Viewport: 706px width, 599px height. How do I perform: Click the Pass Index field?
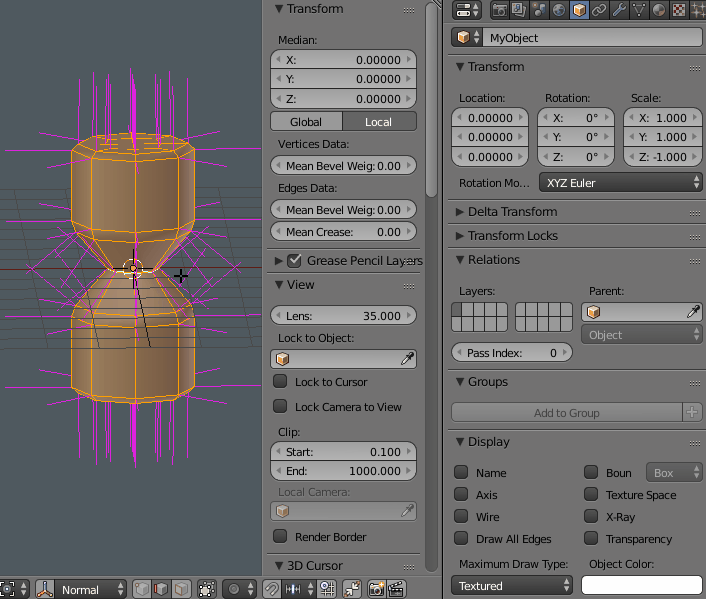point(512,352)
